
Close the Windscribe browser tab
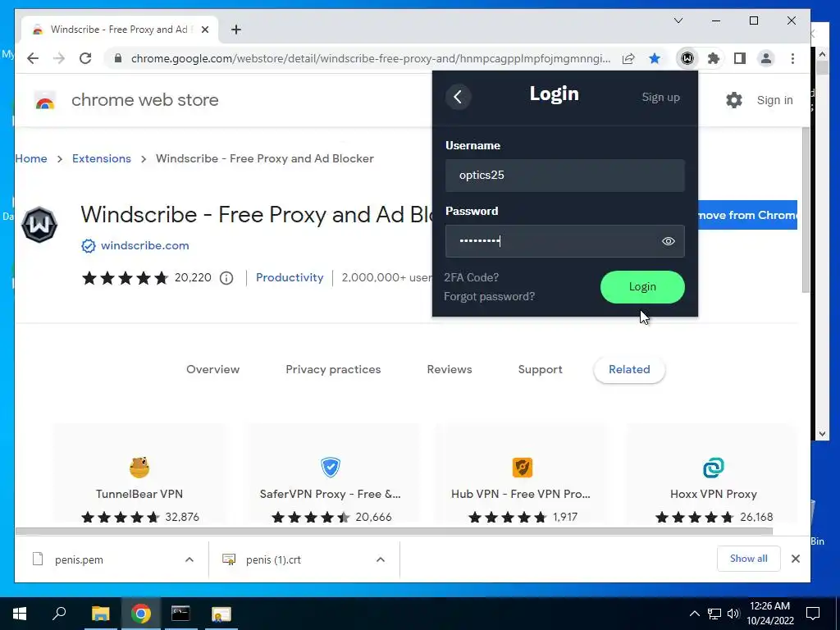pos(204,30)
